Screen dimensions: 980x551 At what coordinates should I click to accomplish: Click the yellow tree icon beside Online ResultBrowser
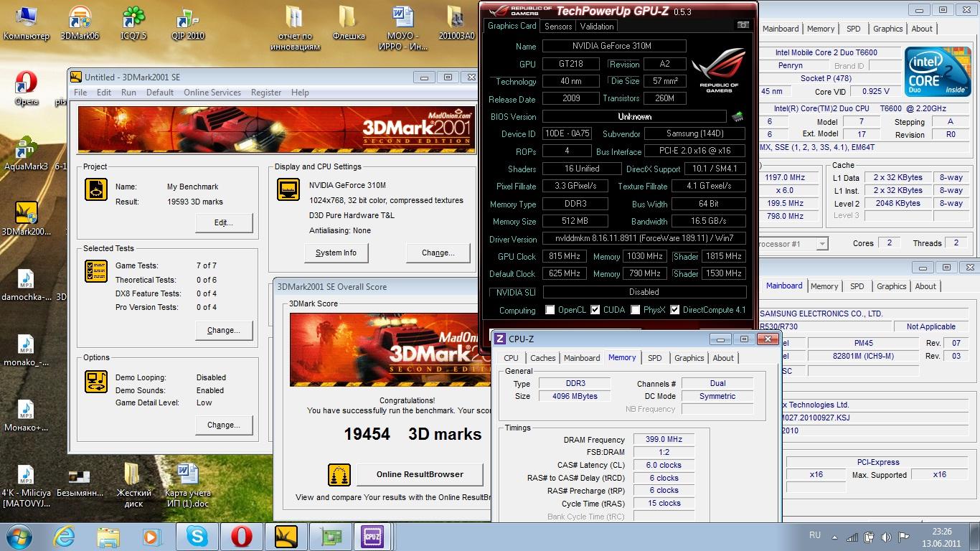pos(339,474)
